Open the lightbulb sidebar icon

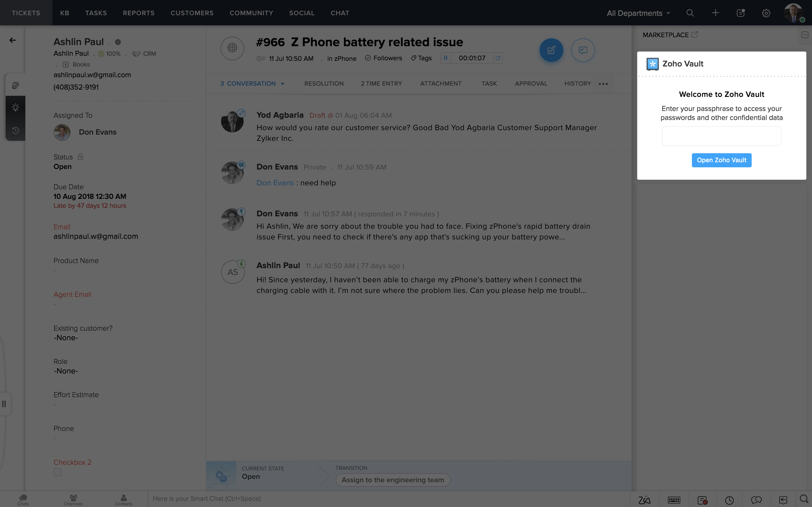[16, 107]
